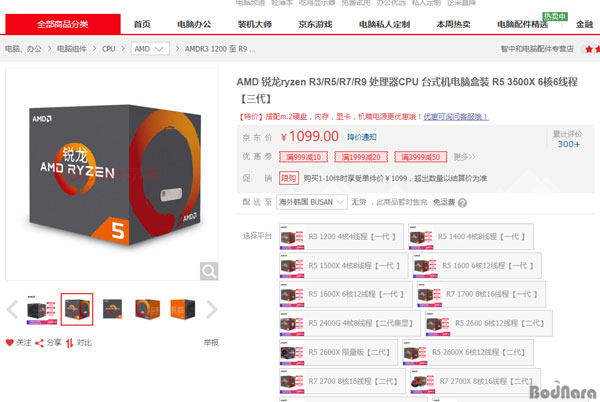Screen dimensions: 600x402
Task: Select the R3 1200 4核4线程 option
Action: point(341,237)
